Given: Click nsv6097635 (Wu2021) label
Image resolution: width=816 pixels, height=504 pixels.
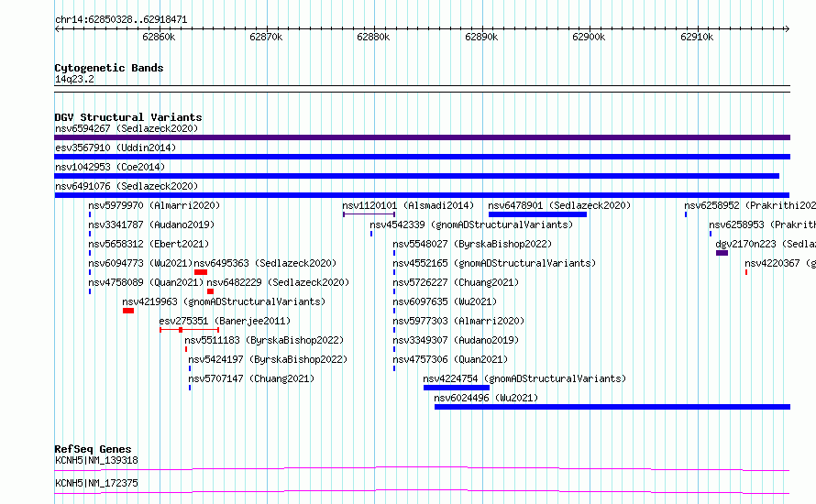Looking at the screenshot, I should click(x=445, y=301).
